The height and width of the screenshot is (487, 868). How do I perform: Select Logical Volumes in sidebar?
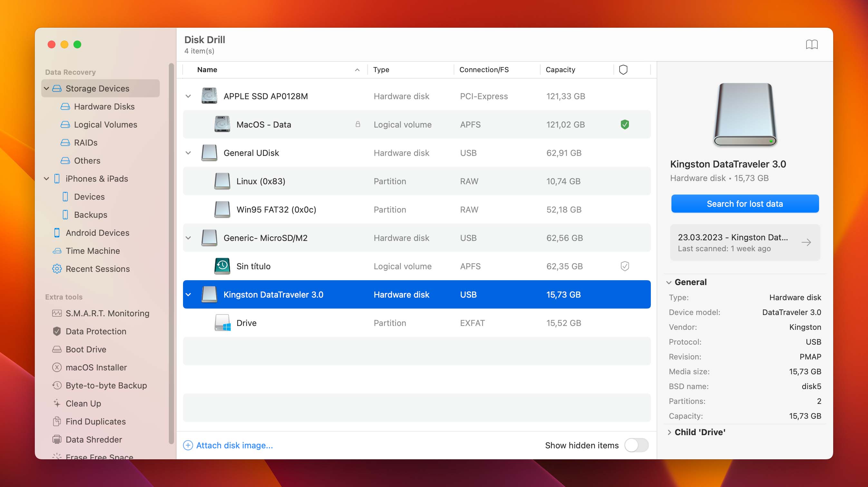105,125
